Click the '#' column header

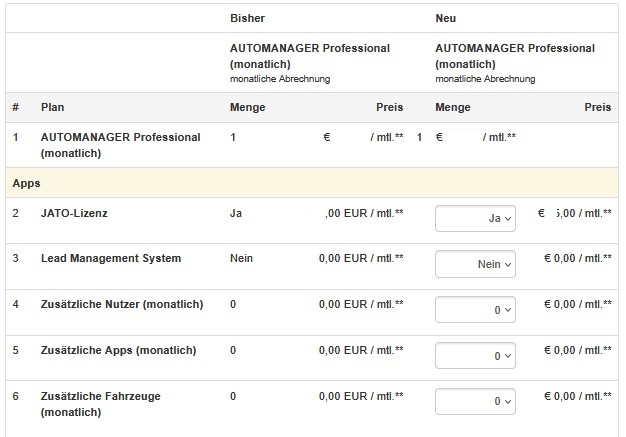pyautogui.click(x=16, y=107)
